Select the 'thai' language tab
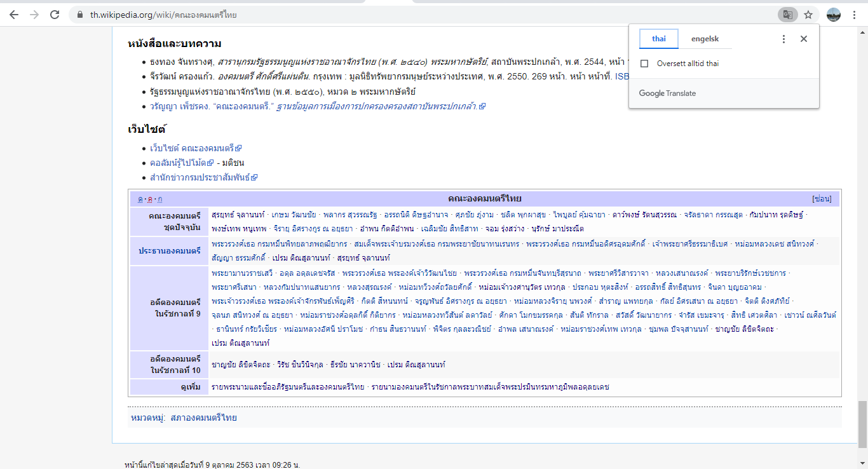The height and width of the screenshot is (469, 868). coord(658,39)
